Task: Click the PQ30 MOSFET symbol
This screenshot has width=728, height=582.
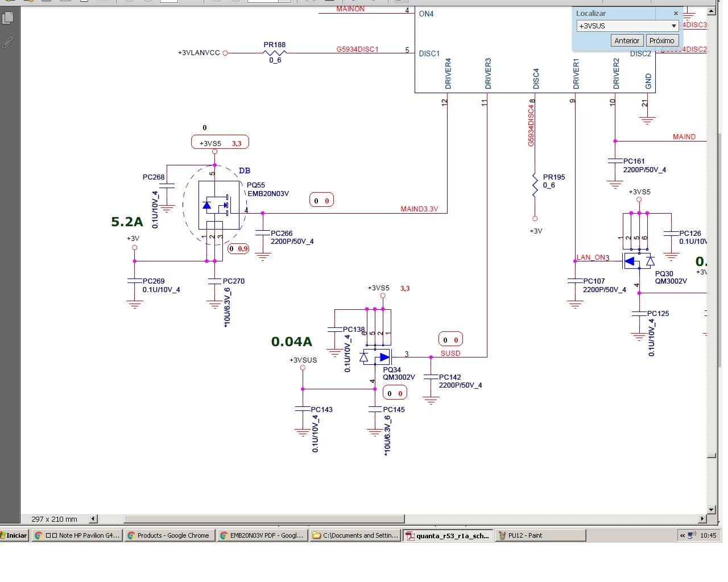Action: (639, 261)
